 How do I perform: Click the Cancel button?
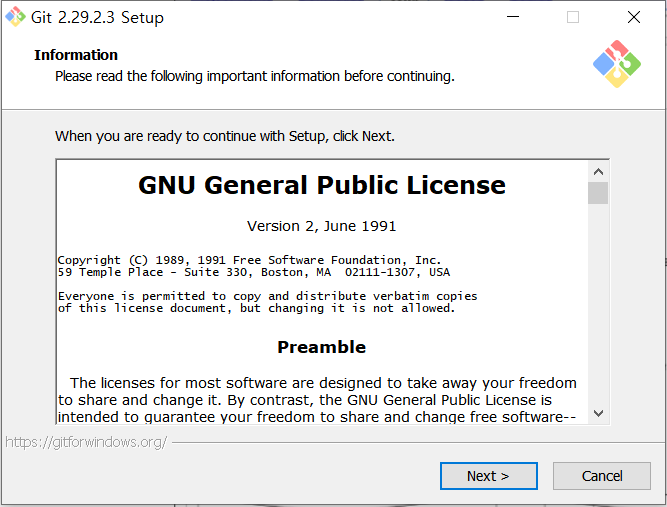point(601,476)
